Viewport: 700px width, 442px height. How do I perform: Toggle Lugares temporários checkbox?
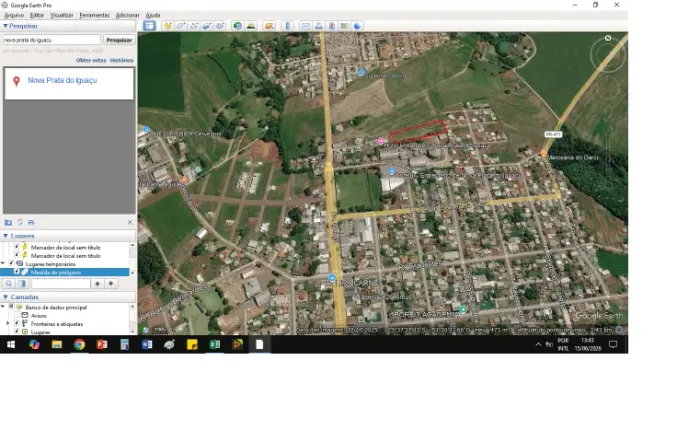pyautogui.click(x=11, y=264)
